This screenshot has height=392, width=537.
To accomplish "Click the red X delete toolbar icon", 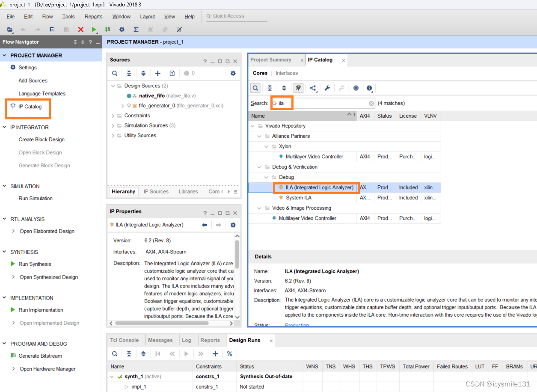I will [x=80, y=30].
